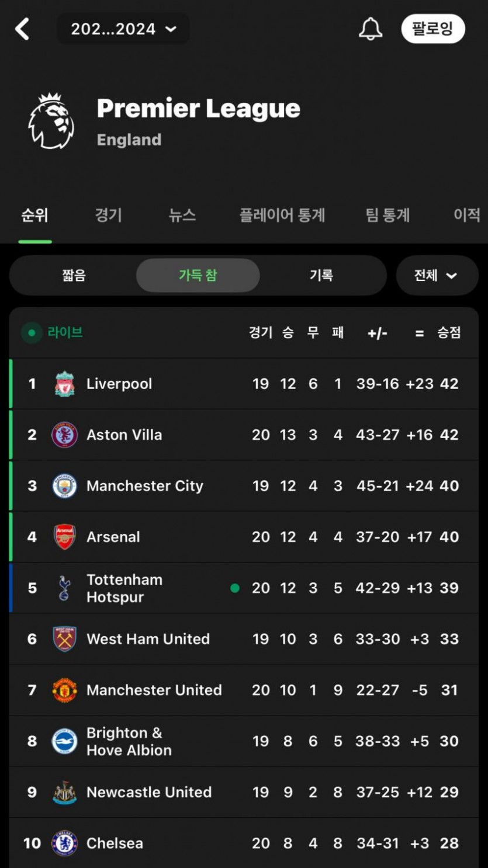The image size is (488, 868).
Task: Open the 플레이어 통계 player stats tab
Action: [282, 215]
